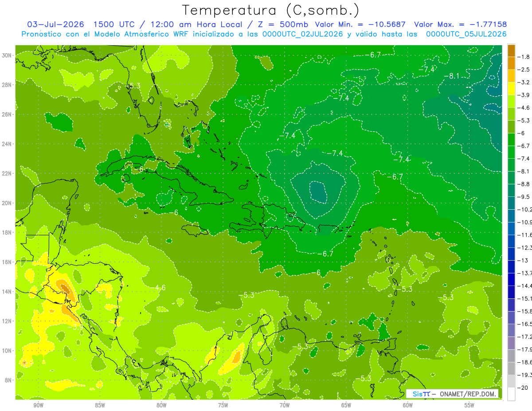
Task: Click the '-18.6' colorbar legend label
Action: coord(525,362)
